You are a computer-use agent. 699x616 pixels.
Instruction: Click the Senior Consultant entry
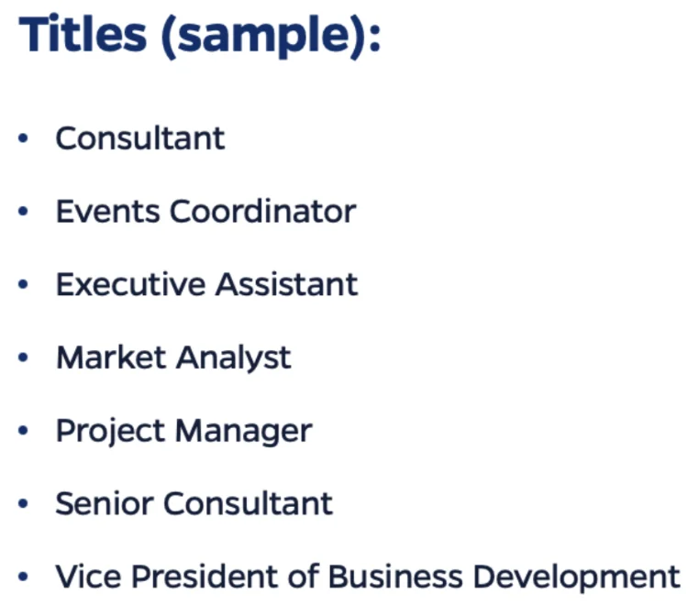(194, 503)
